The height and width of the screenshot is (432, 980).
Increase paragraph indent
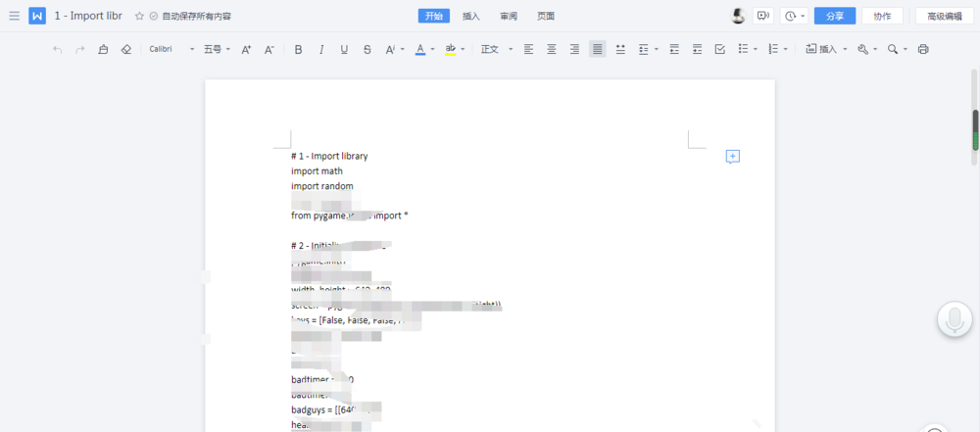[x=697, y=49]
